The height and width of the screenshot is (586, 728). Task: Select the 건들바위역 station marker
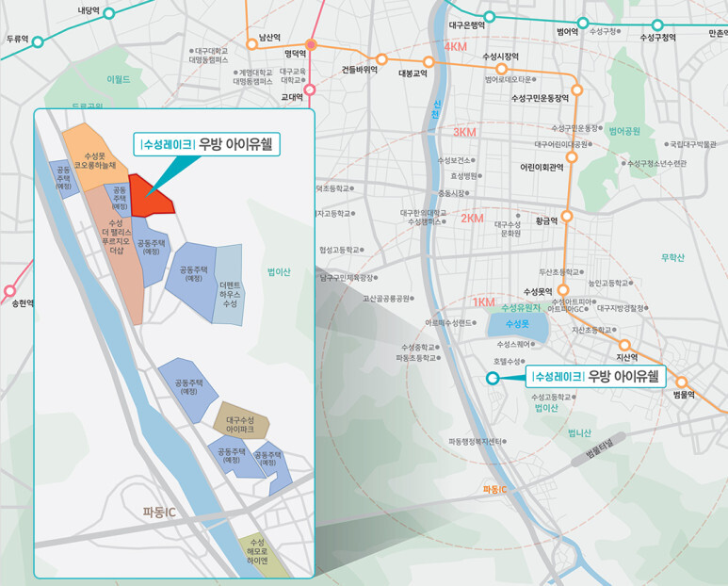point(381,59)
